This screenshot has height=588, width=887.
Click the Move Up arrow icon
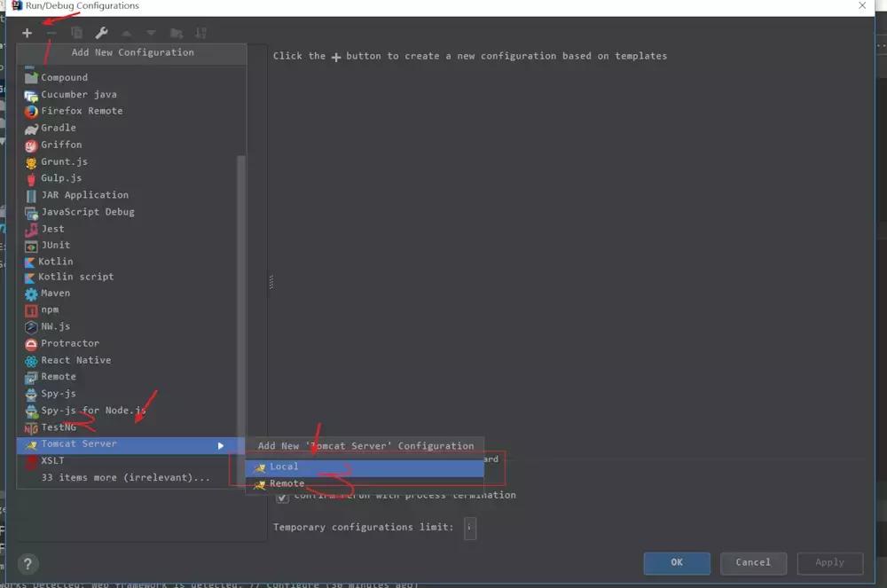[x=127, y=34]
